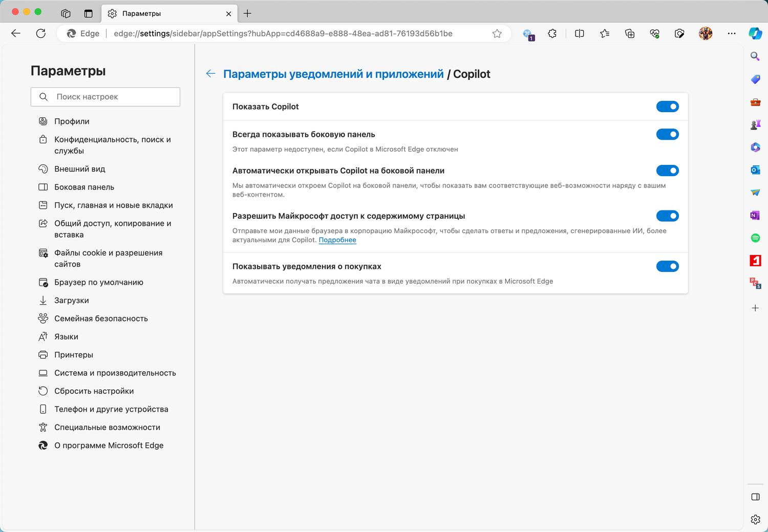This screenshot has height=532, width=768.
Task: Open Outlook in the sidebar
Action: point(755,170)
